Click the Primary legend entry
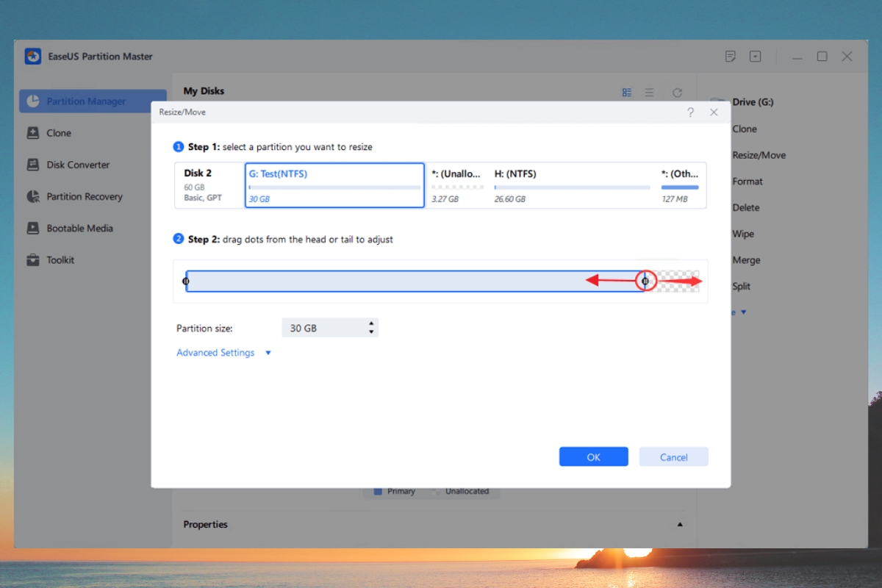882x588 pixels. click(x=395, y=491)
